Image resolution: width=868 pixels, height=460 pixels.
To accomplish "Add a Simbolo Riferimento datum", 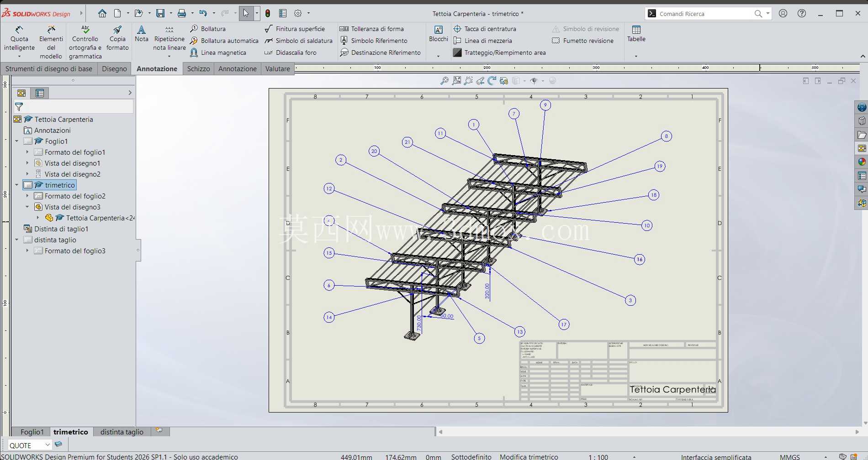I will [x=374, y=41].
